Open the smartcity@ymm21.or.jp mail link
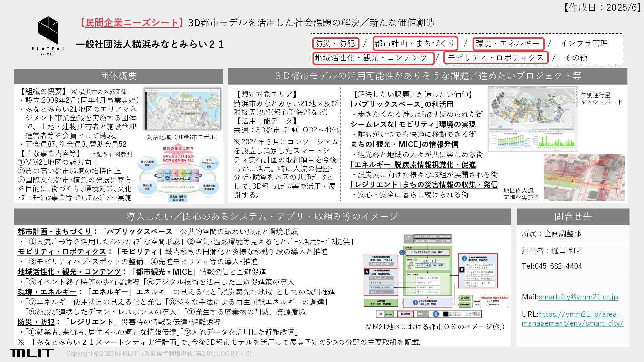644x362 pixels. pyautogui.click(x=578, y=297)
